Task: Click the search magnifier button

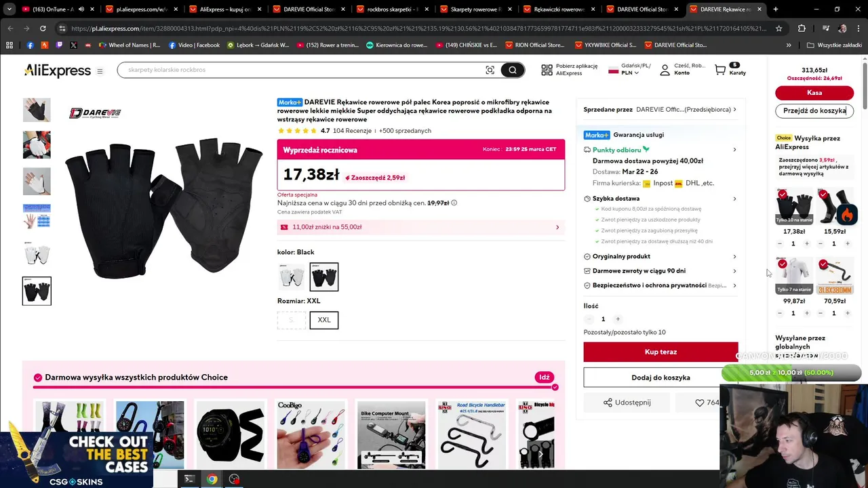Action: [x=513, y=70]
